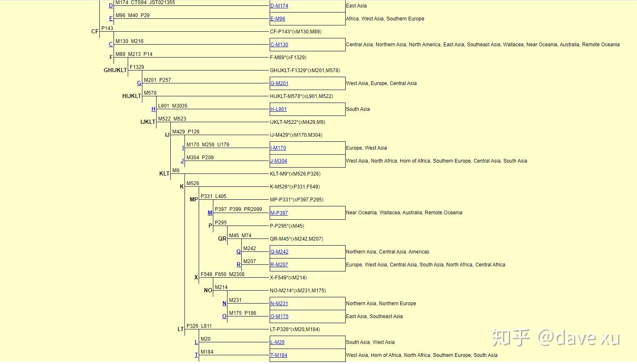Click the J haplogroup letter link
This screenshot has height=364, width=637.
point(182,161)
